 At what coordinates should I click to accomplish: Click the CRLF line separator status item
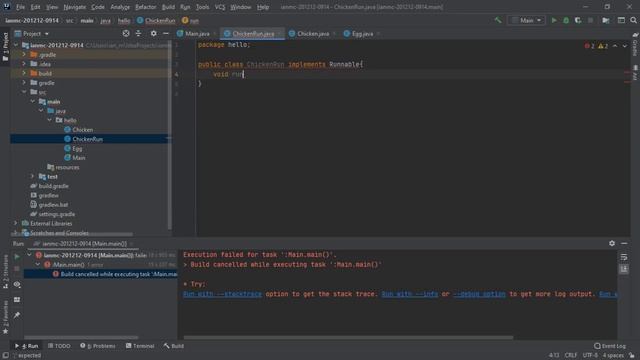click(571, 355)
